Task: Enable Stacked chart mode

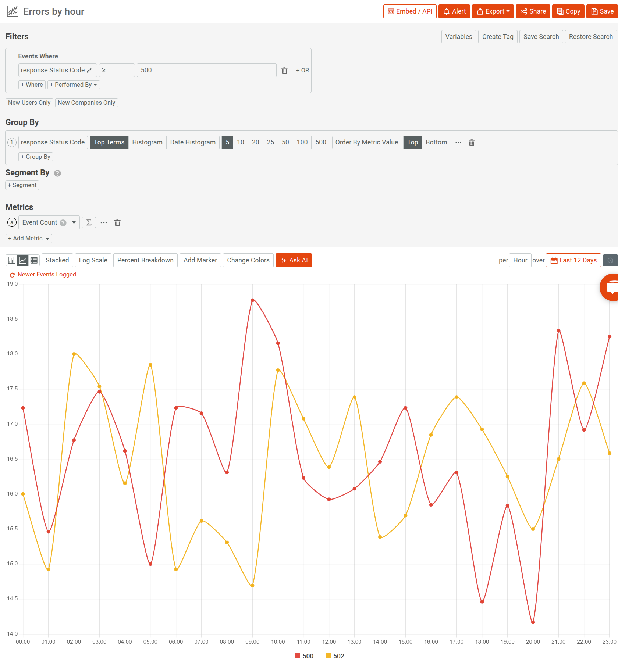Action: click(x=57, y=260)
